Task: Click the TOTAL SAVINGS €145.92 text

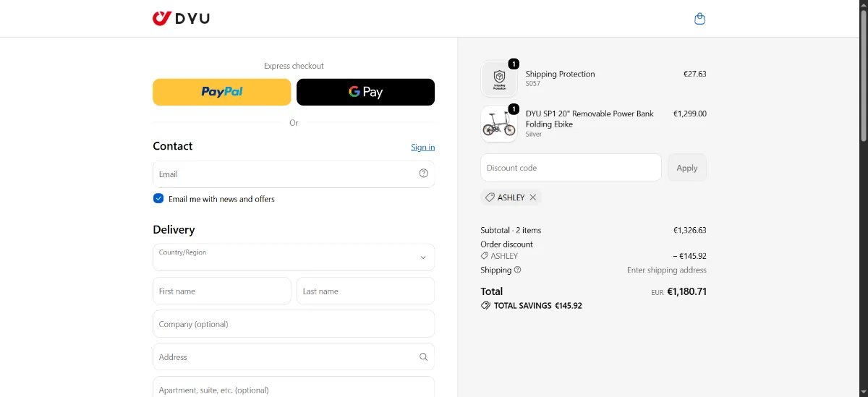Action: [537, 306]
